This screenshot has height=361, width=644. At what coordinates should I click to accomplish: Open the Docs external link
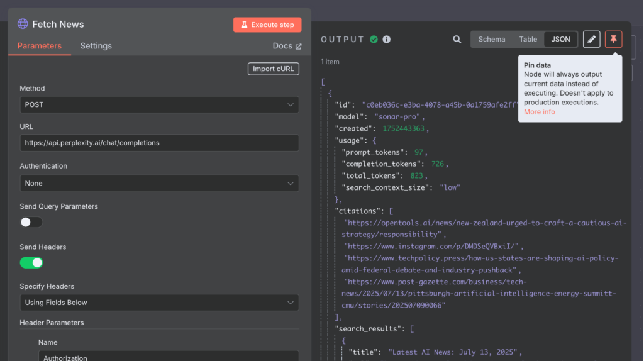287,46
